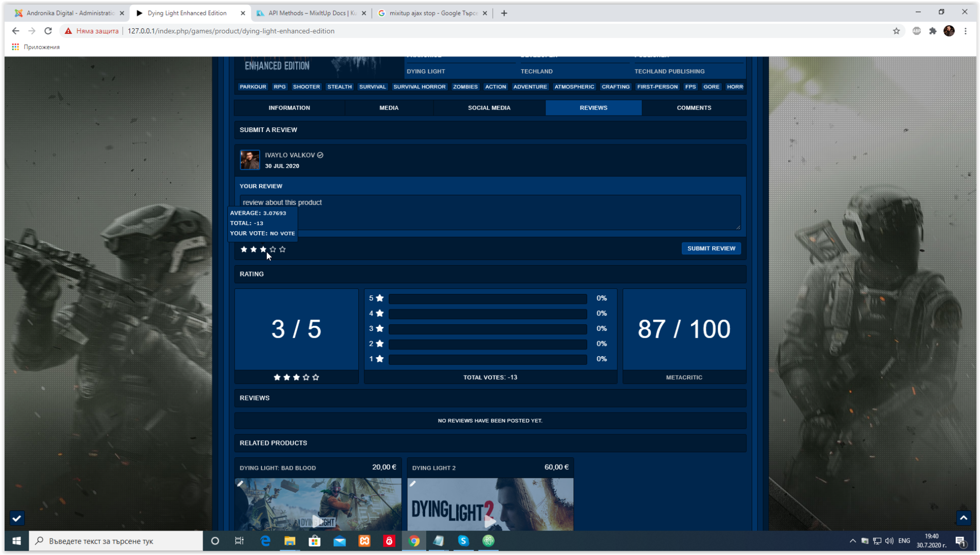Rate the product with the first star
Viewport: 980px width, 555px height.
click(244, 249)
